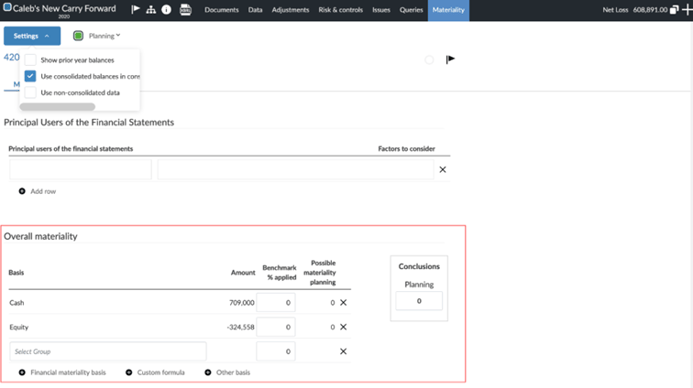Collapse the Settings dropdown
This screenshot has height=388, width=693.
32,36
